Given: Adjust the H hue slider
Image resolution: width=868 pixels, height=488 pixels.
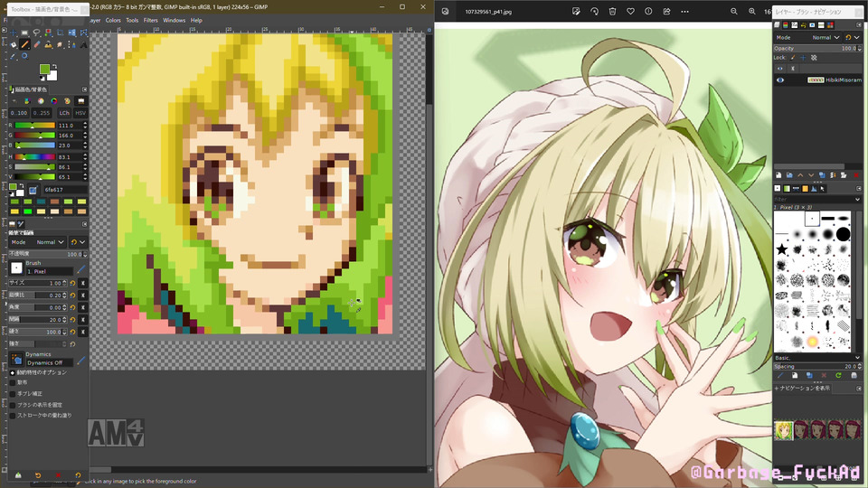Looking at the screenshot, I should pyautogui.click(x=34, y=156).
